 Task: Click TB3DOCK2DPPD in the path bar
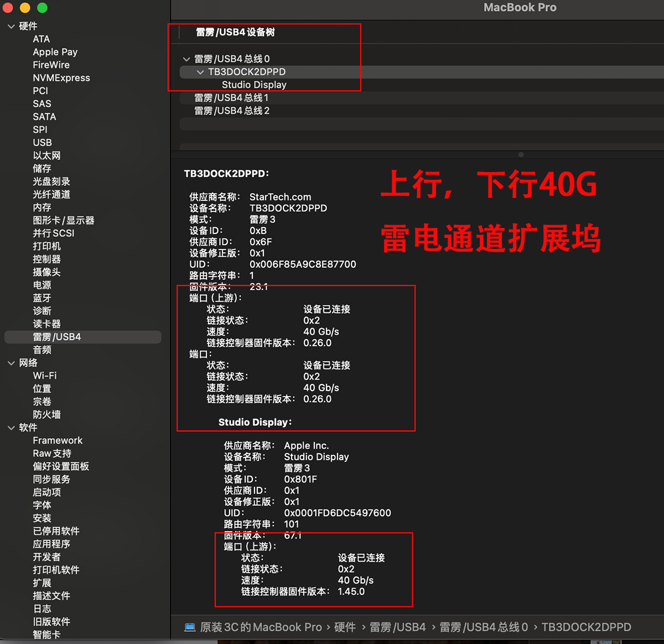(x=587, y=627)
